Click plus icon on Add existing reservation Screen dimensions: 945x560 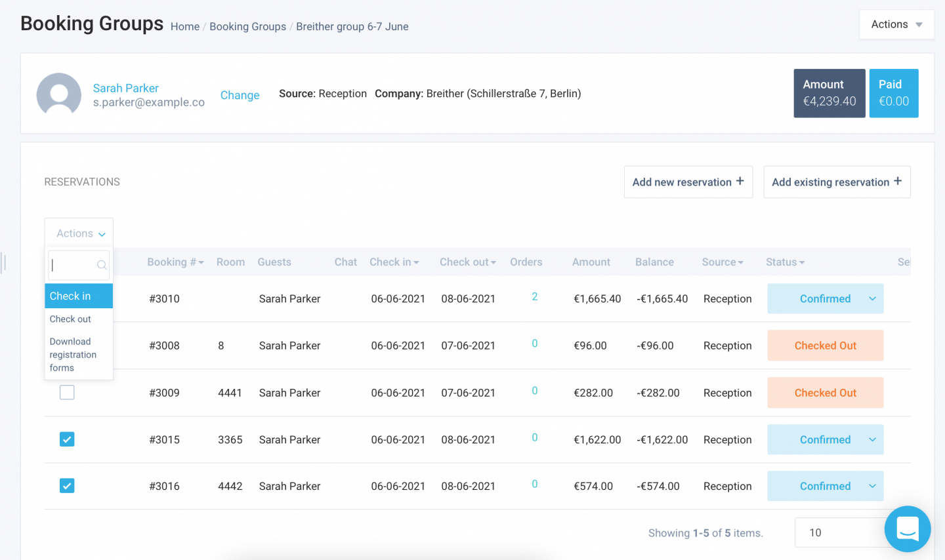[898, 181]
